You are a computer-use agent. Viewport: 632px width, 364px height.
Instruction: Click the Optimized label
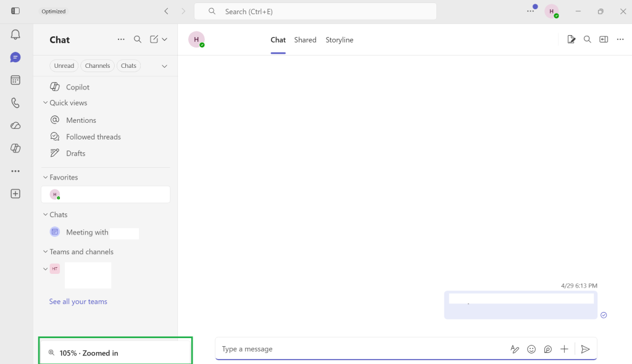tap(54, 11)
